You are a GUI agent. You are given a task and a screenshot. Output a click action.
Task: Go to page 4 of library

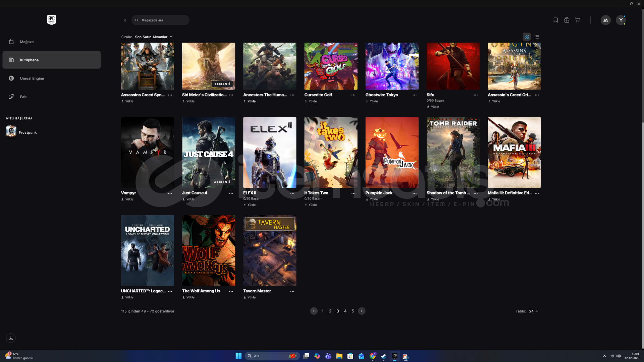pyautogui.click(x=345, y=311)
